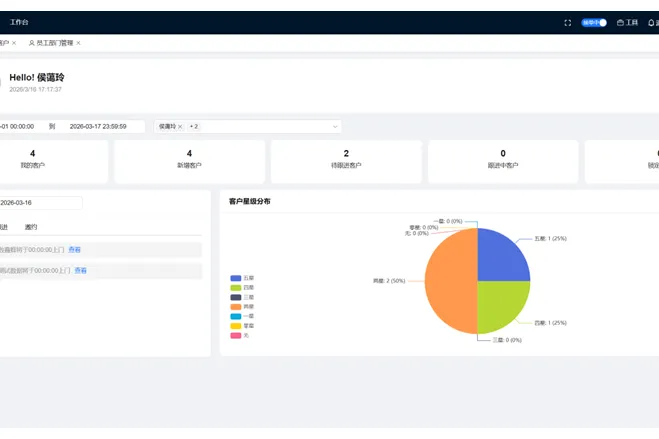The image size is (659, 439).
Task: Click the '无: 0 (0%)' chart label
Action: [416, 233]
